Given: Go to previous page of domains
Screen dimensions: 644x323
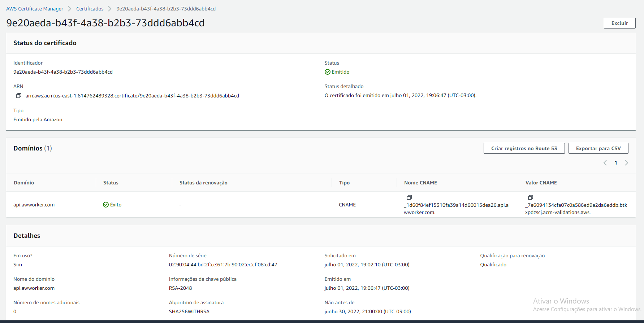Looking at the screenshot, I should [x=605, y=163].
